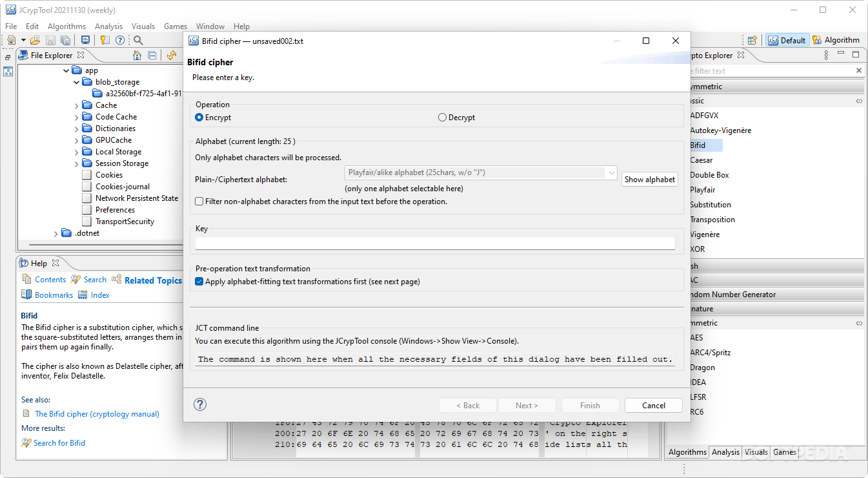Click the dialog help question mark icon

pos(200,404)
